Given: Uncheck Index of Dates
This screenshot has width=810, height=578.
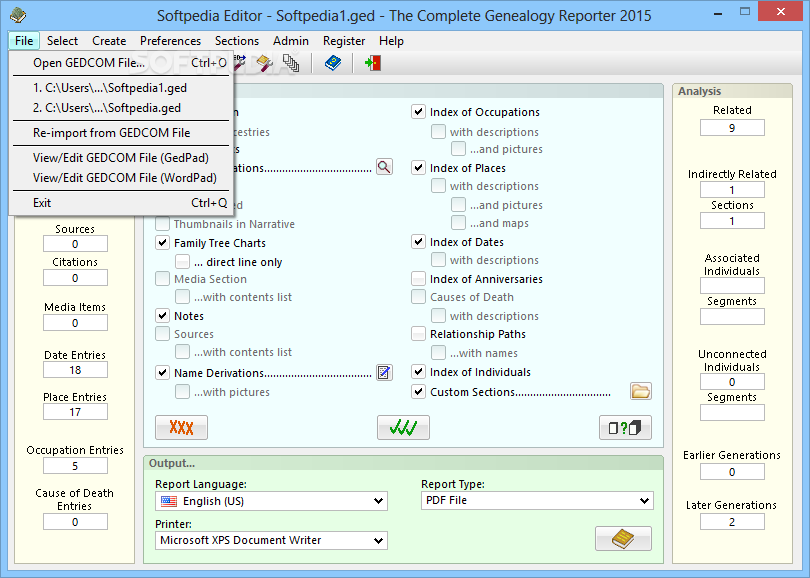Looking at the screenshot, I should coord(418,241).
